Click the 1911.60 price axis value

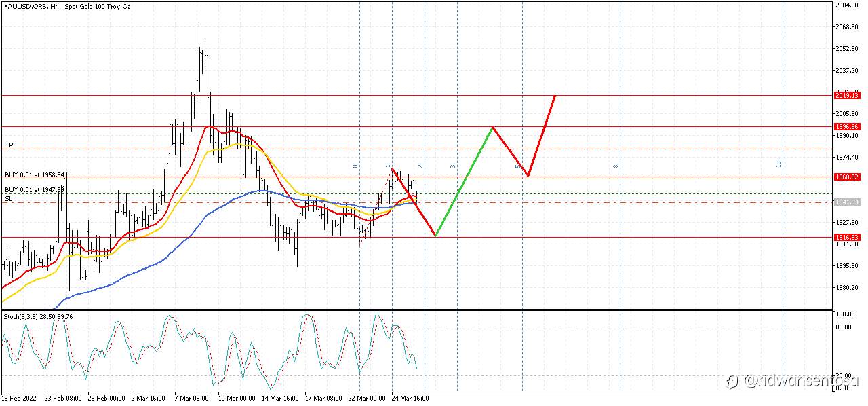(x=847, y=244)
